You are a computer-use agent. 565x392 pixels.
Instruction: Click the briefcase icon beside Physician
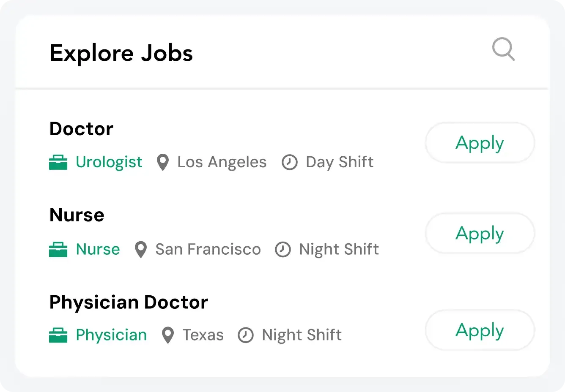(58, 335)
